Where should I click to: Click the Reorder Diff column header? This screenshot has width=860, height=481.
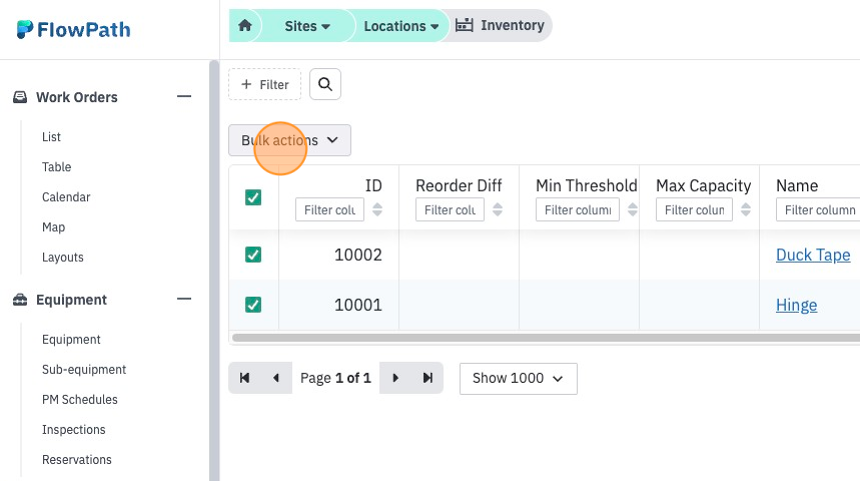pyautogui.click(x=459, y=185)
